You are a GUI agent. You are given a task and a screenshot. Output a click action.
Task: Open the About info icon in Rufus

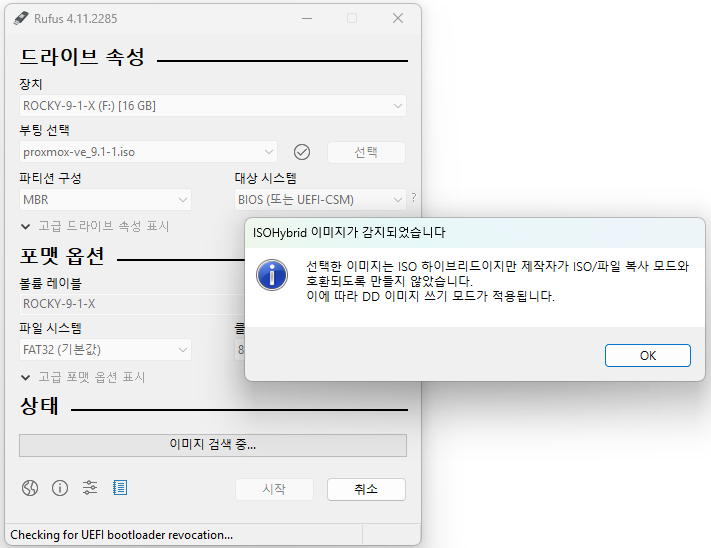(60, 488)
